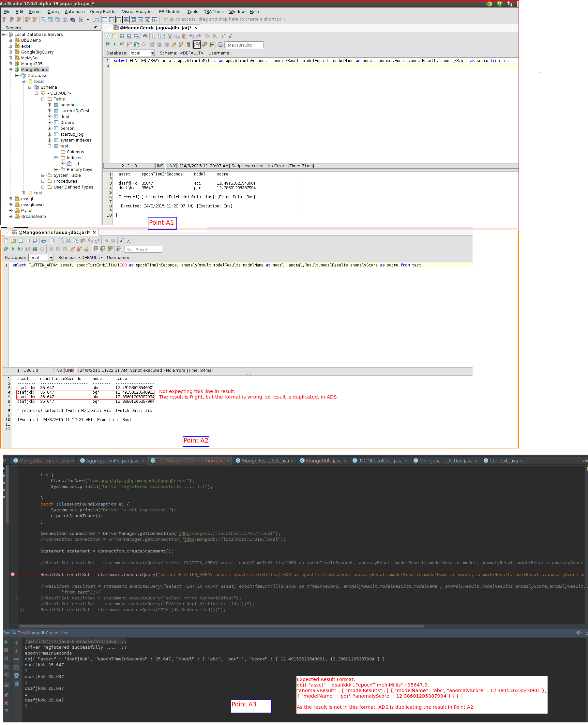Dismiss the quick access shortcut hint bar
The height and width of the screenshot is (725, 588).
[285, 20]
